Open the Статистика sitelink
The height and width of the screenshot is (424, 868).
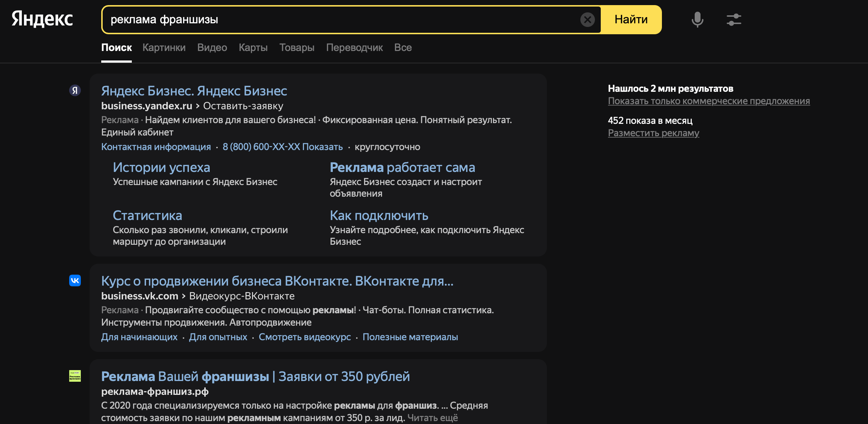click(x=147, y=216)
